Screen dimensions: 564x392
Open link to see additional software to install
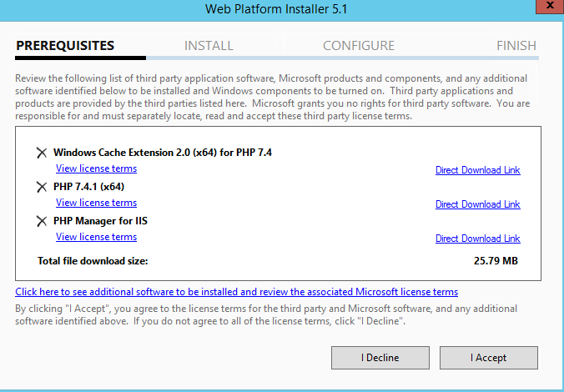tap(236, 292)
